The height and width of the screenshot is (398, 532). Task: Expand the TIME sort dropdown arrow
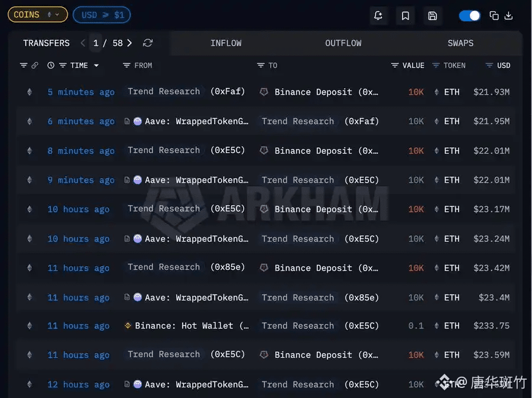(96, 66)
